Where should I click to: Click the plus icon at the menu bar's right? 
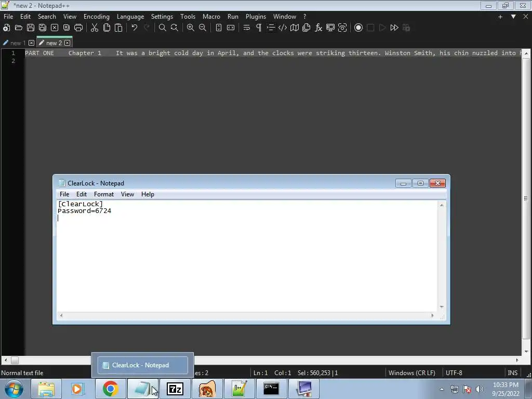tap(500, 17)
